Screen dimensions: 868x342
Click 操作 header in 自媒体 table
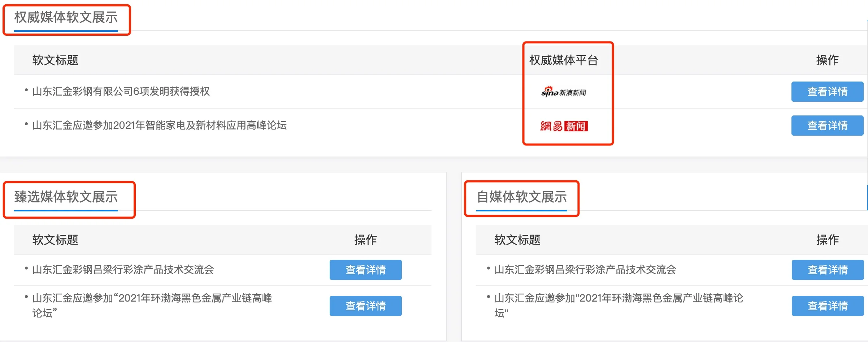828,240
